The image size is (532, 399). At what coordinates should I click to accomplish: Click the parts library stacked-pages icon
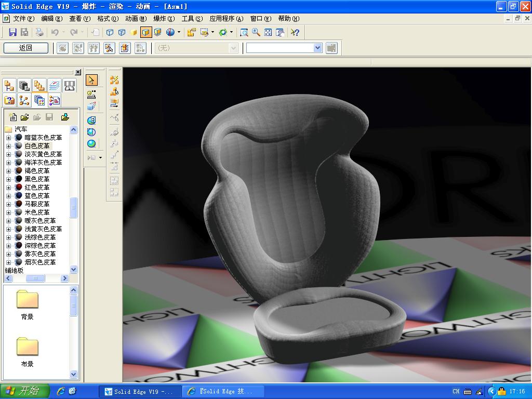pyautogui.click(x=24, y=85)
